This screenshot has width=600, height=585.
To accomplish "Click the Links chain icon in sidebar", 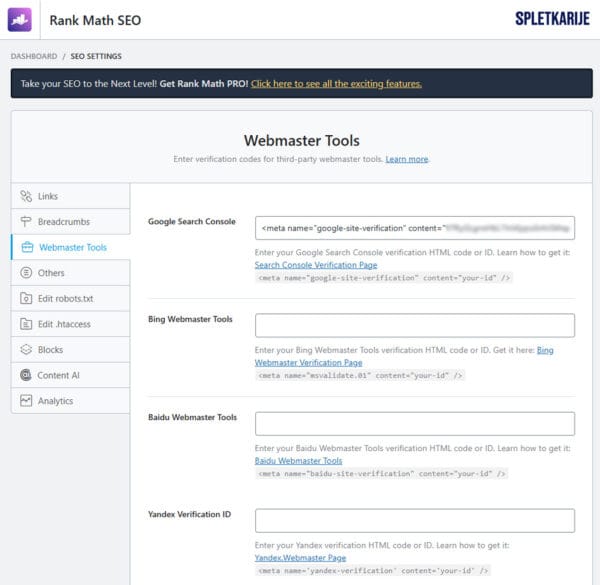I will (x=26, y=196).
